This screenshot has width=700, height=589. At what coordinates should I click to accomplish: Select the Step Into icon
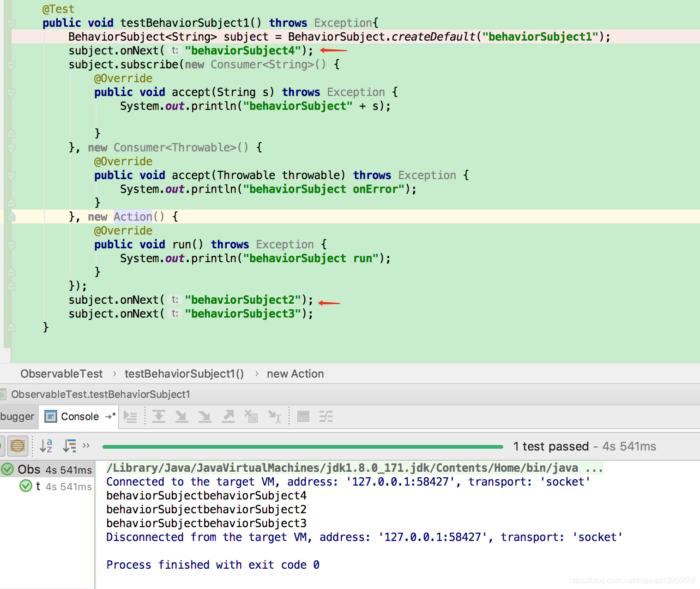click(x=181, y=416)
